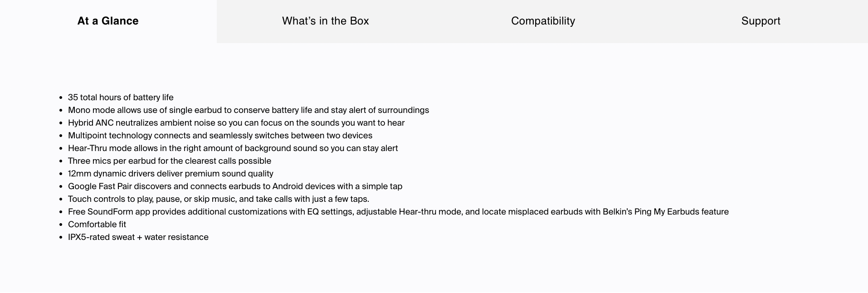Click the Free SoundForm app bullet text

click(398, 212)
